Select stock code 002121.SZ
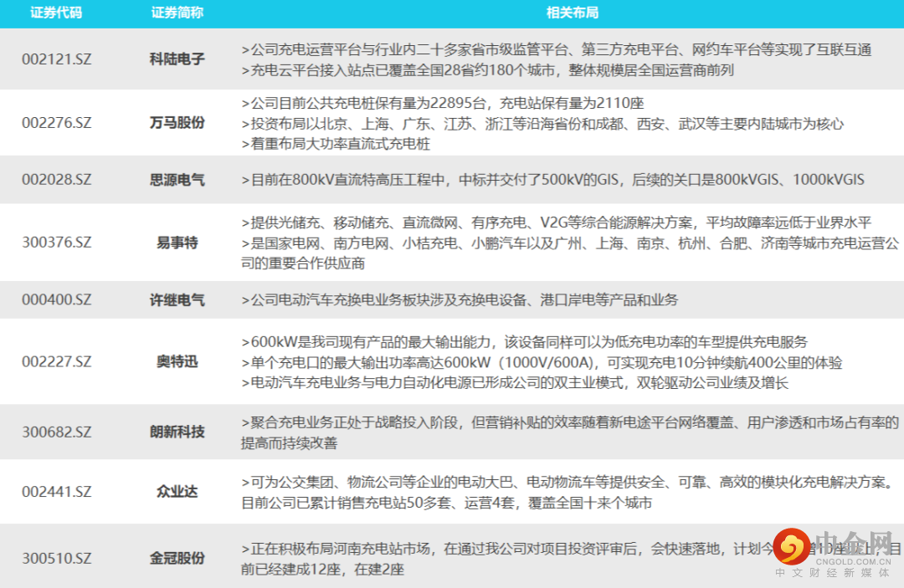This screenshot has width=904, height=588. (x=57, y=59)
